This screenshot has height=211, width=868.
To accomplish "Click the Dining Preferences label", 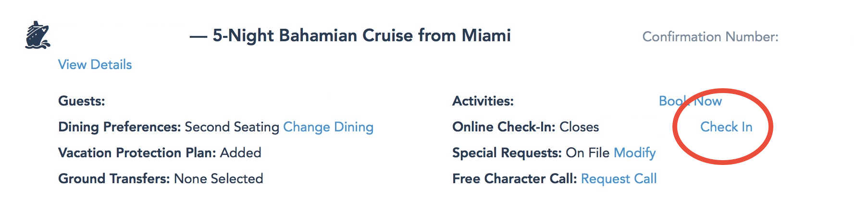I will click(x=119, y=127).
